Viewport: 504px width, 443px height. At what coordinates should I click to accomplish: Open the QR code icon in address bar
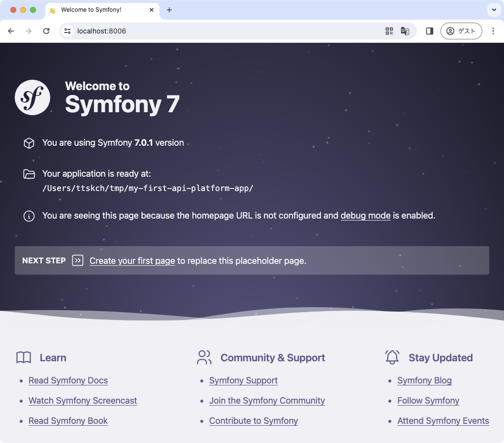click(x=389, y=31)
